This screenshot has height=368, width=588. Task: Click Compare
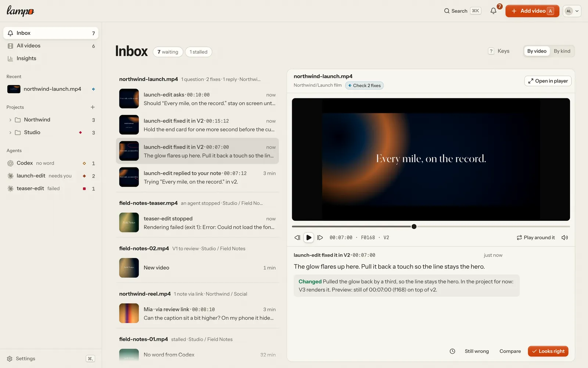pos(510,351)
